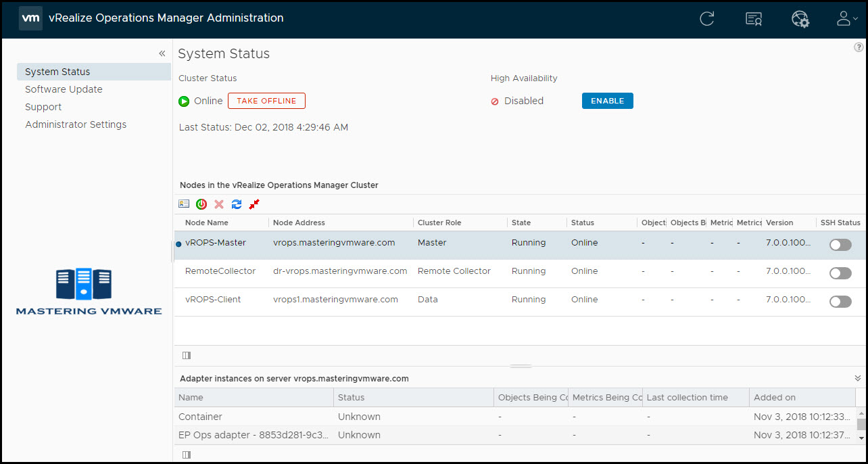Open the globe with gear settings icon
Viewport: 868px width, 464px height.
coord(800,19)
